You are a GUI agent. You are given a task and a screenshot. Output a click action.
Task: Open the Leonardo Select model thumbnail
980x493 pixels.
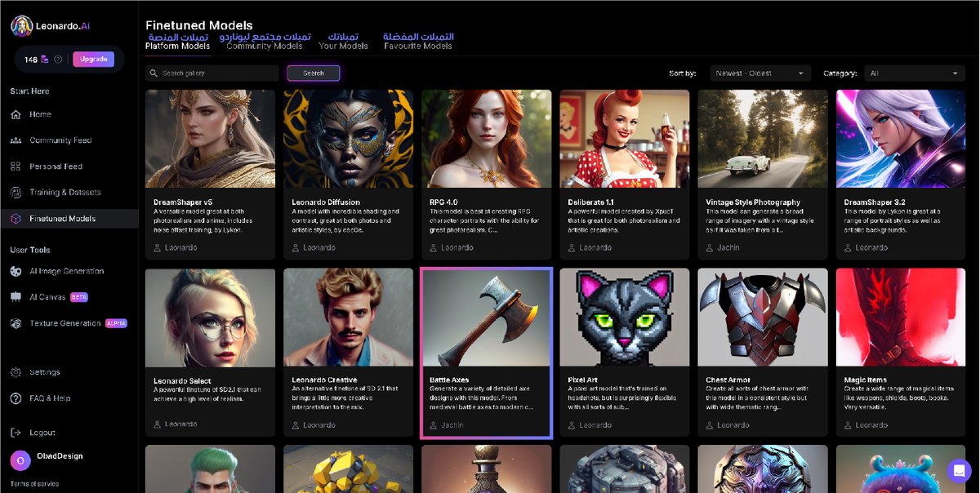[210, 318]
